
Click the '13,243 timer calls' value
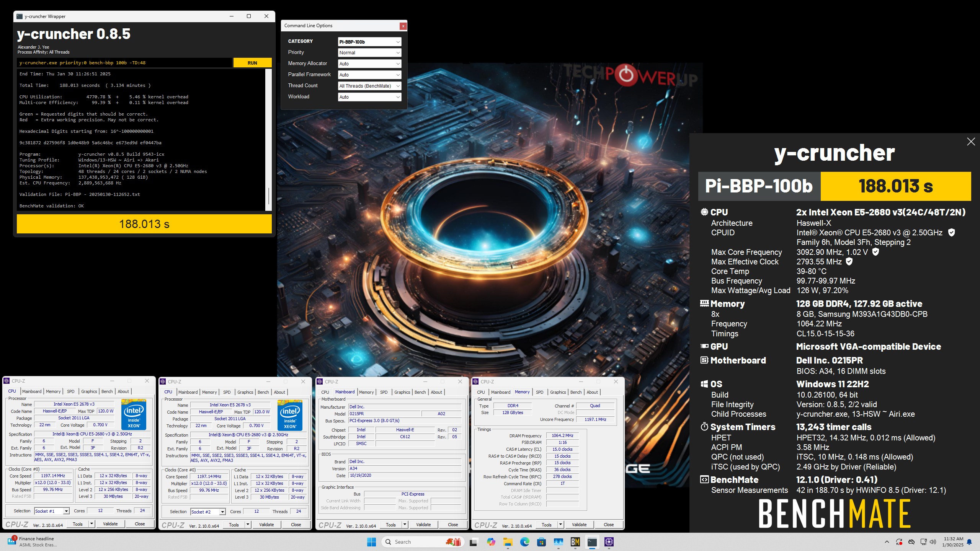click(834, 427)
